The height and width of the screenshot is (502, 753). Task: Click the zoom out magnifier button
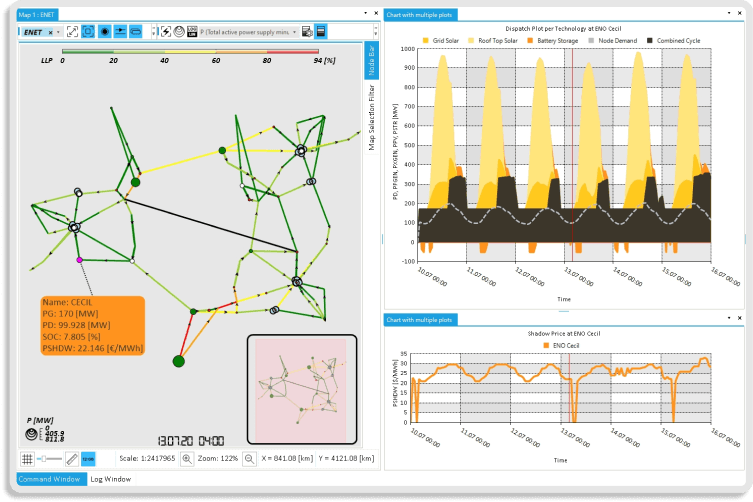click(x=248, y=458)
